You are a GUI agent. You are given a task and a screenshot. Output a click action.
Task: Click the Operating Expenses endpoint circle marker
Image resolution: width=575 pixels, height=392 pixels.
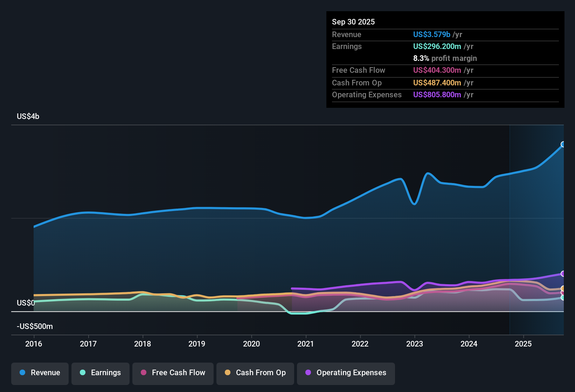coord(563,274)
